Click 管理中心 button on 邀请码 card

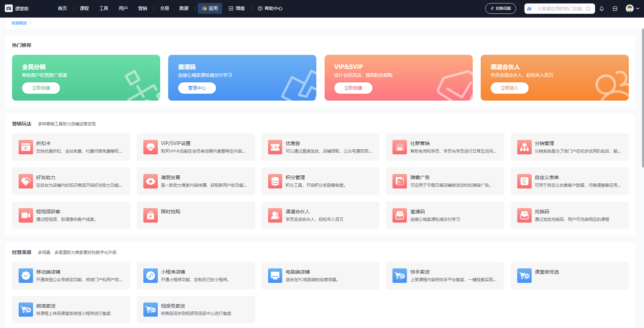point(197,88)
